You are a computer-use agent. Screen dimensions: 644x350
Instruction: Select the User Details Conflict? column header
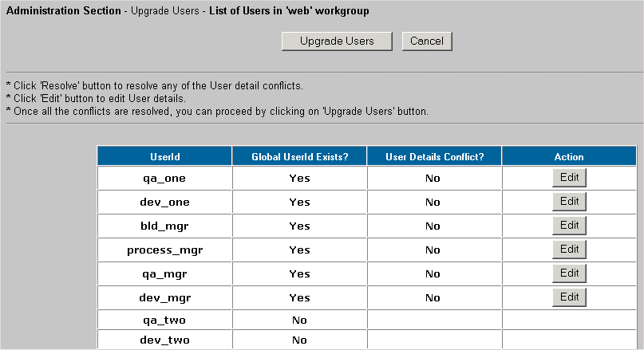[433, 157]
